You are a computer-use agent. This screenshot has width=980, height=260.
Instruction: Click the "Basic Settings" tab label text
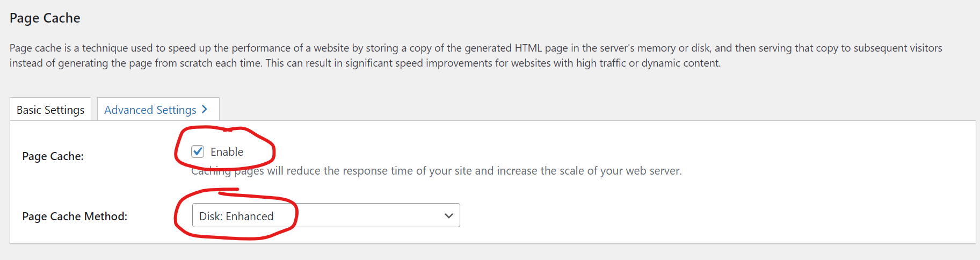(50, 110)
